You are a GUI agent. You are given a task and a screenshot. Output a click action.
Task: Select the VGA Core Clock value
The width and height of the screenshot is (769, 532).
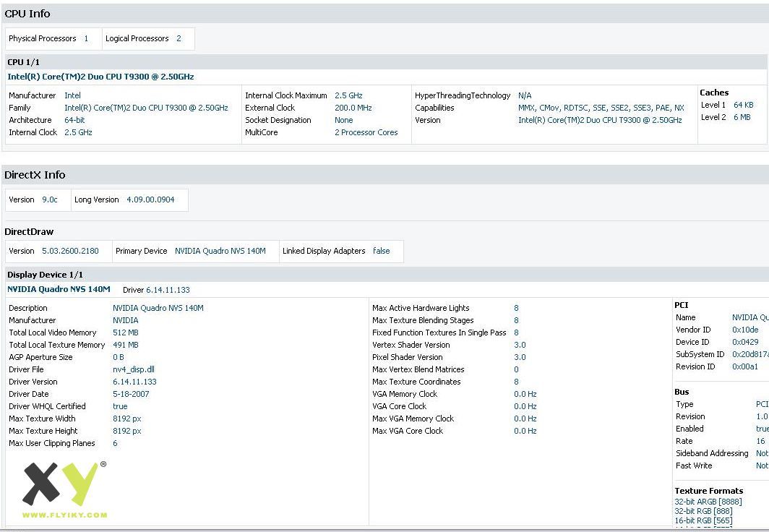pos(525,406)
